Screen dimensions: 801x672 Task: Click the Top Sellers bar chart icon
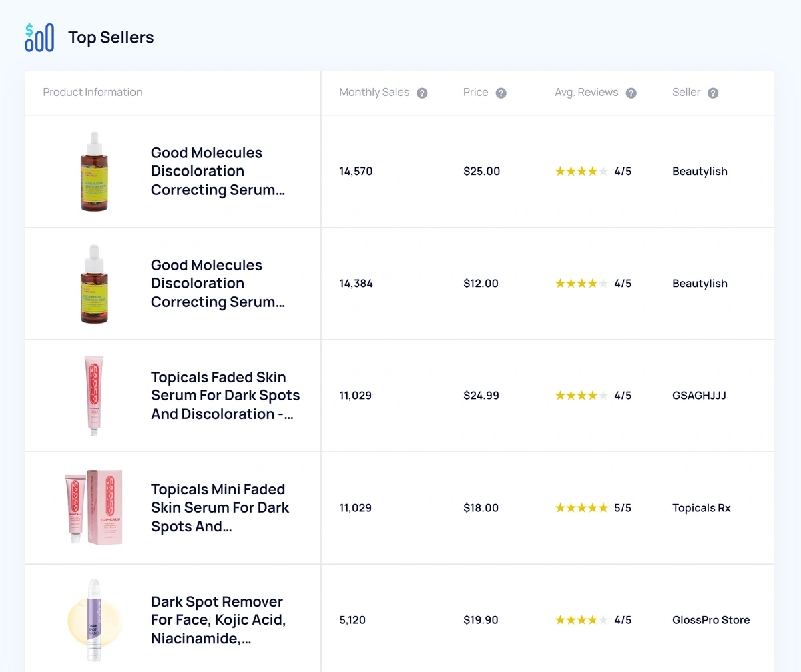(39, 37)
